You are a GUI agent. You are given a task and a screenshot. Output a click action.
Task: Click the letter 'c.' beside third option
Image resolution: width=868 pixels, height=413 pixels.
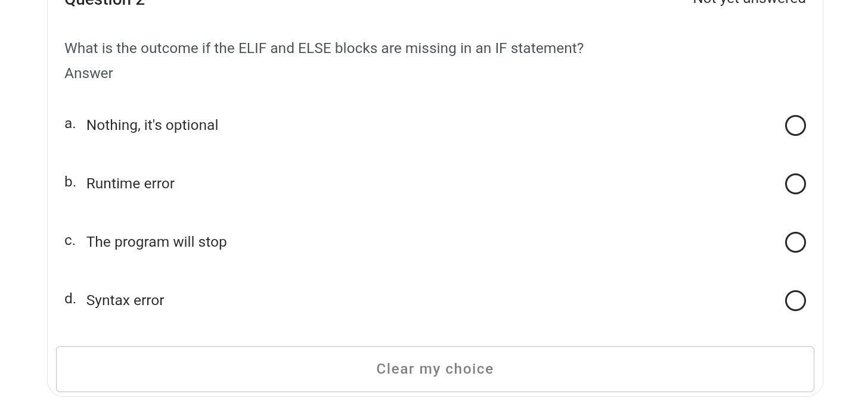point(70,240)
